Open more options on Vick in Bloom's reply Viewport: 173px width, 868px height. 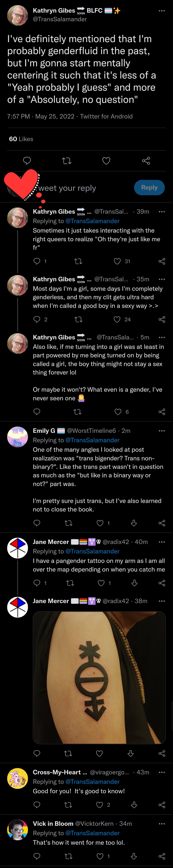point(162,824)
